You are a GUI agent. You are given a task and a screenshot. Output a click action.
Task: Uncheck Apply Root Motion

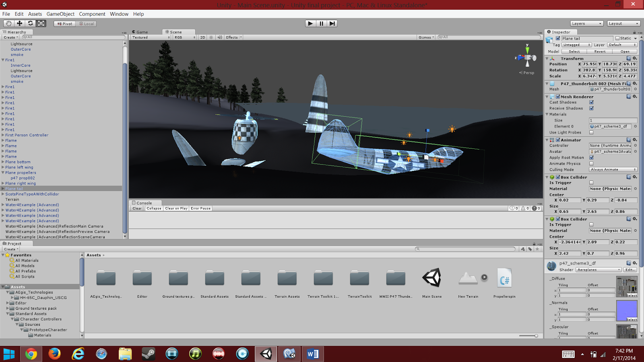pyautogui.click(x=591, y=158)
